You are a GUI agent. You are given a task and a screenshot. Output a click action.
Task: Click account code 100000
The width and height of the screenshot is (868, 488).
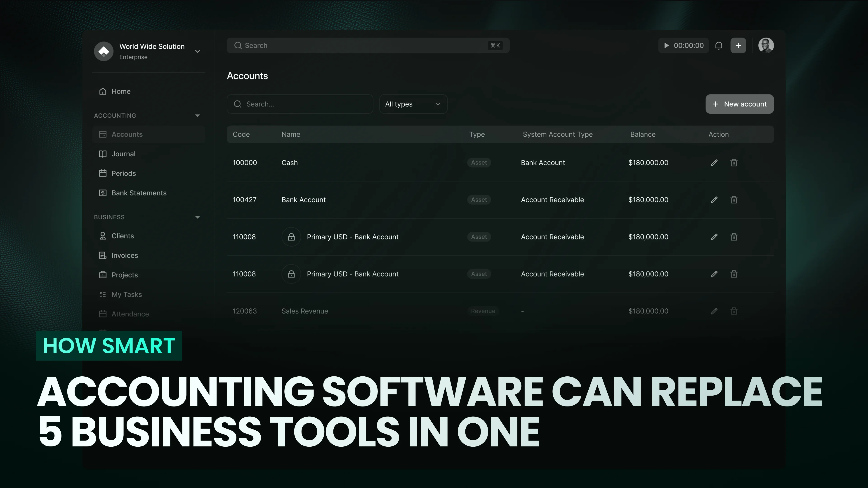[245, 163]
